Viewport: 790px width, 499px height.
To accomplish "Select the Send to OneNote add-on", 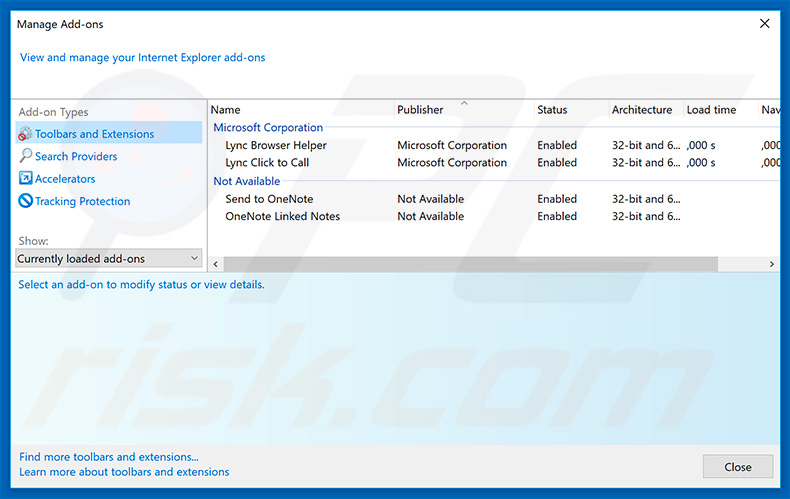I will pyautogui.click(x=269, y=199).
